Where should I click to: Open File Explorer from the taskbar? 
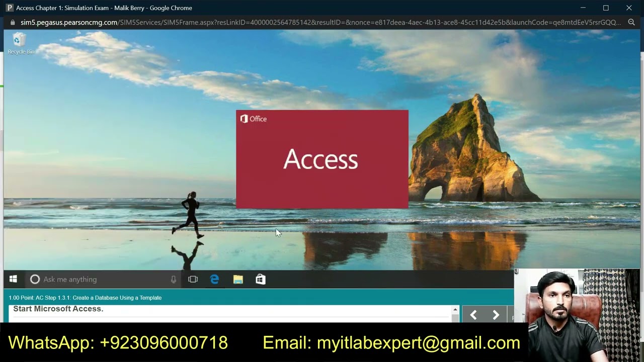coord(238,279)
